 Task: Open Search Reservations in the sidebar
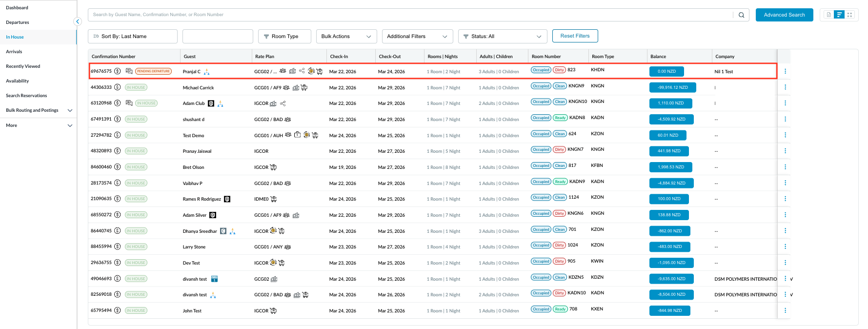pos(26,96)
